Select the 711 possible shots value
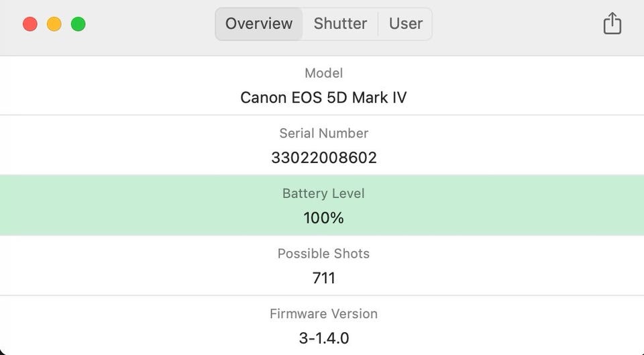 (323, 278)
